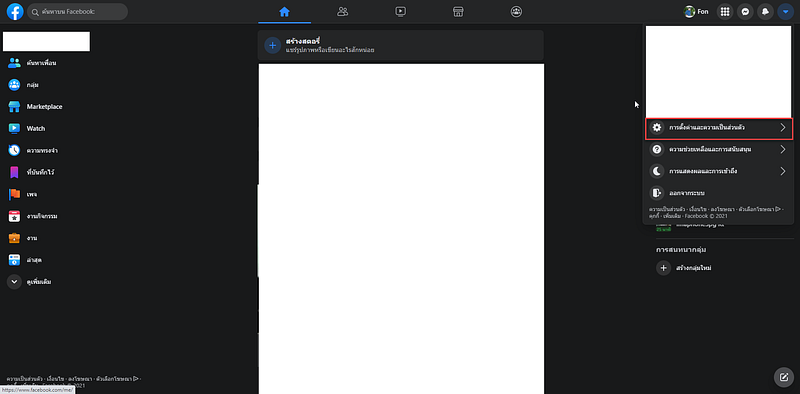Open Help & Support menu row

(x=719, y=150)
